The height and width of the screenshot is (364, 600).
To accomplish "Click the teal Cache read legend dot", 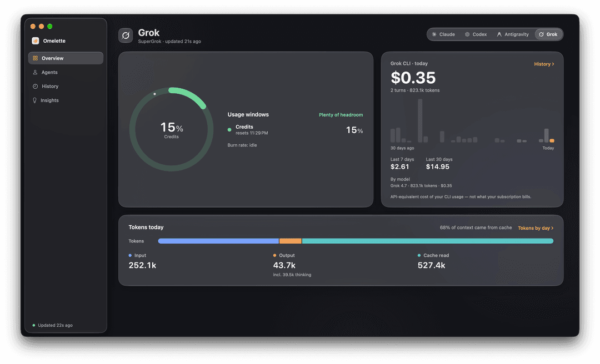I will click(x=419, y=255).
